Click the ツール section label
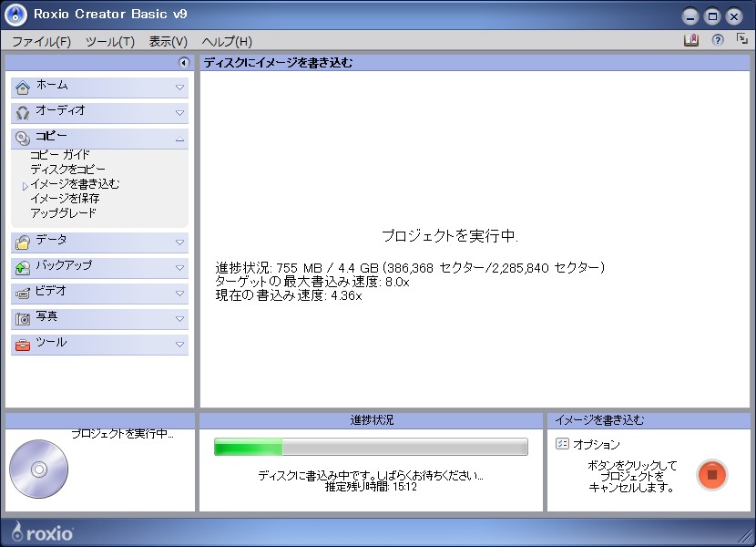The image size is (756, 547). click(51, 342)
